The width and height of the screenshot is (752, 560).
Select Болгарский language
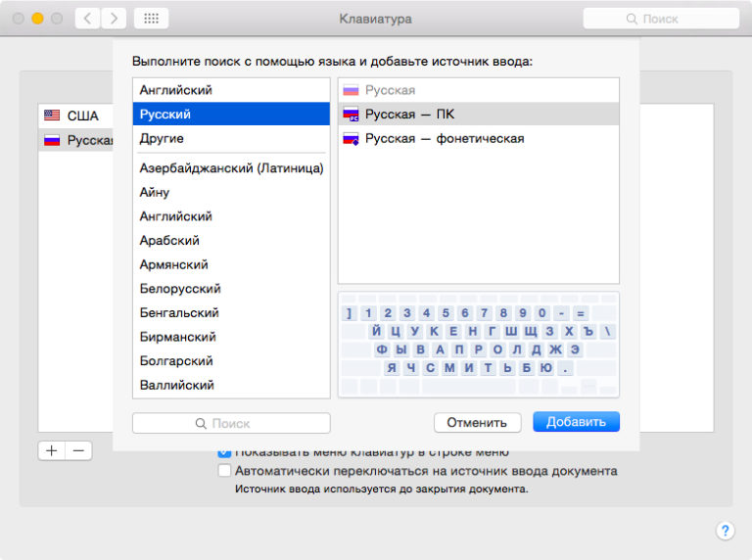231,360
